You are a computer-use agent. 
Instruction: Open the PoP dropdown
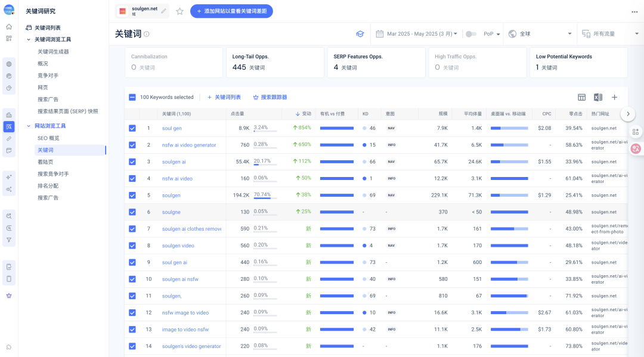491,34
